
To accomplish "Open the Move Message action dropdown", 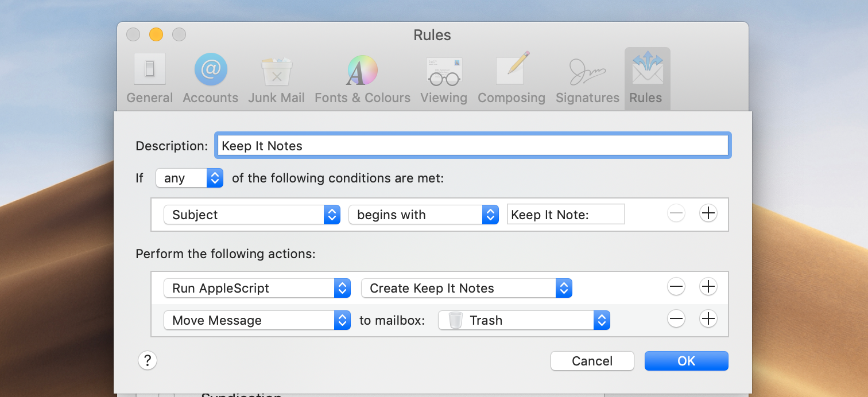I will point(257,320).
